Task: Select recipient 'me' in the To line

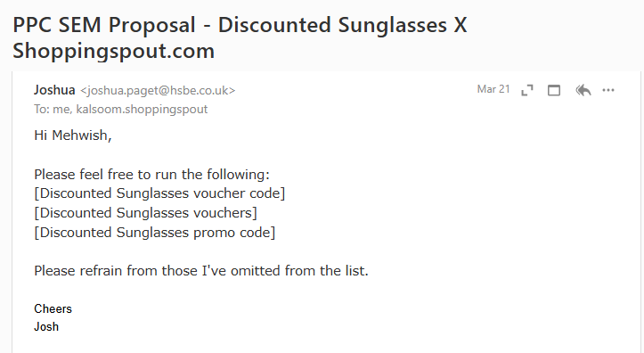Action: coord(61,110)
